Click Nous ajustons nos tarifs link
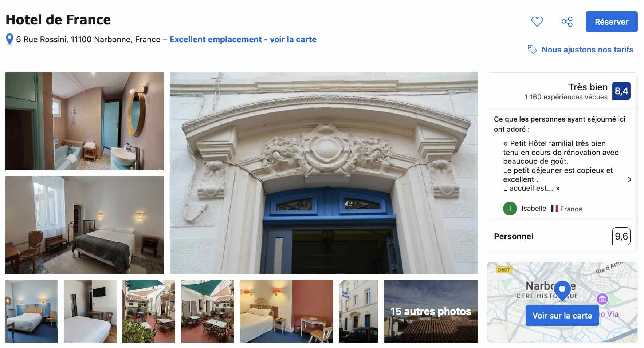Viewport: 644px width, 348px height. pyautogui.click(x=587, y=50)
